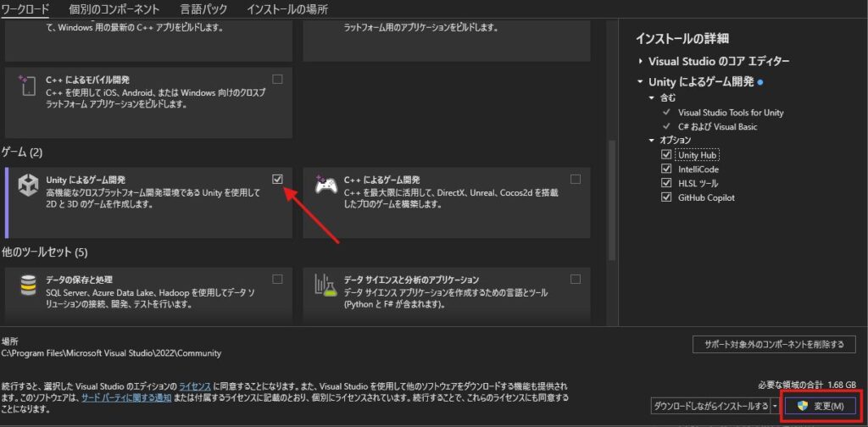Check the C++ によるゲーム開発 workload checkbox

[576, 179]
